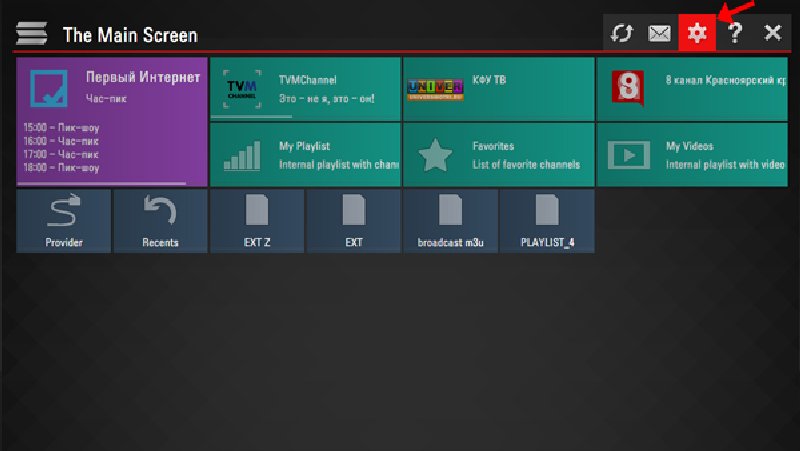800x451 pixels.
Task: Select the TVMChannel tile
Action: [305, 88]
